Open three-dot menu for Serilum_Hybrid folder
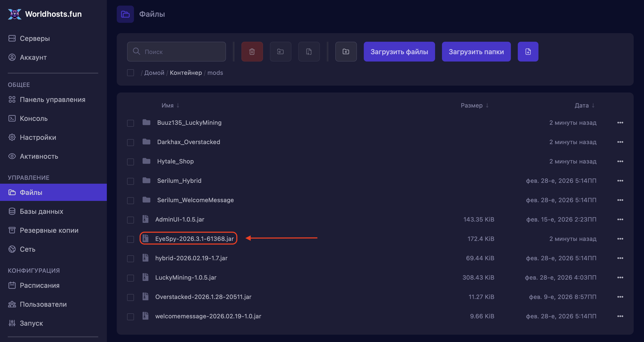 click(x=620, y=180)
